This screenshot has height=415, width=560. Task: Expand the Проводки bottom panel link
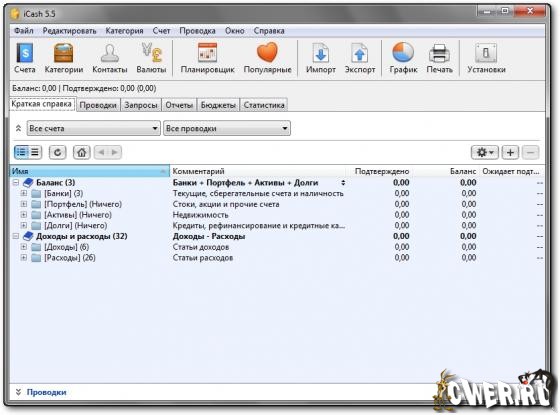(46, 392)
